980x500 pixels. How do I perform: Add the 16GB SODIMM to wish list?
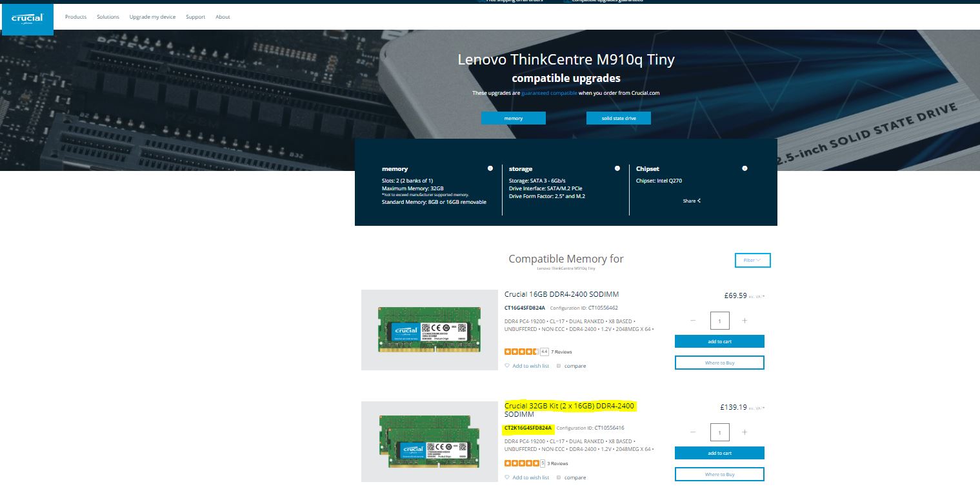pyautogui.click(x=526, y=366)
